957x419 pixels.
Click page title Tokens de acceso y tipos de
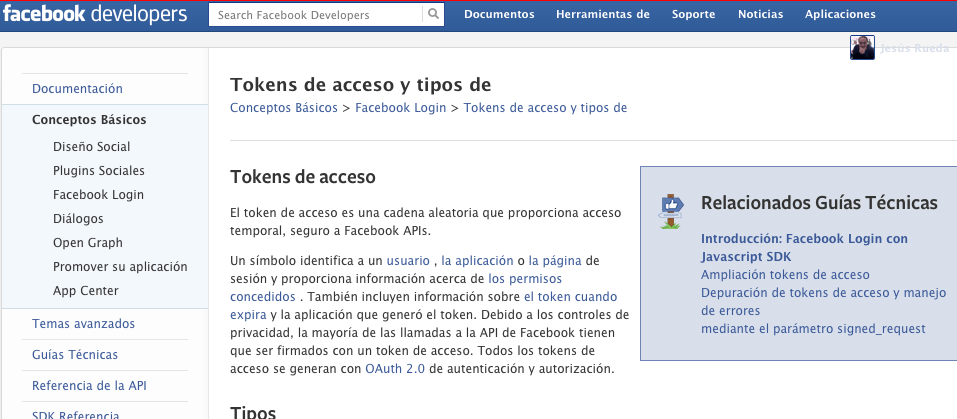coord(361,85)
